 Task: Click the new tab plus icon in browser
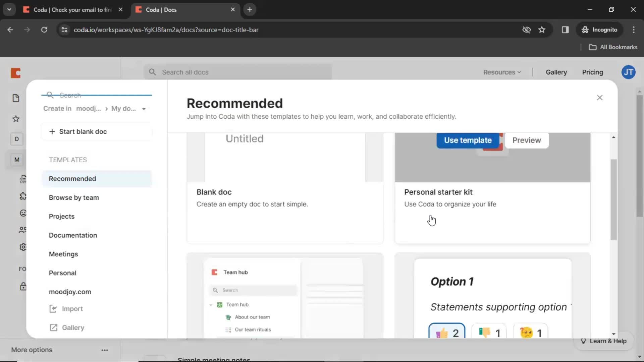(x=250, y=9)
